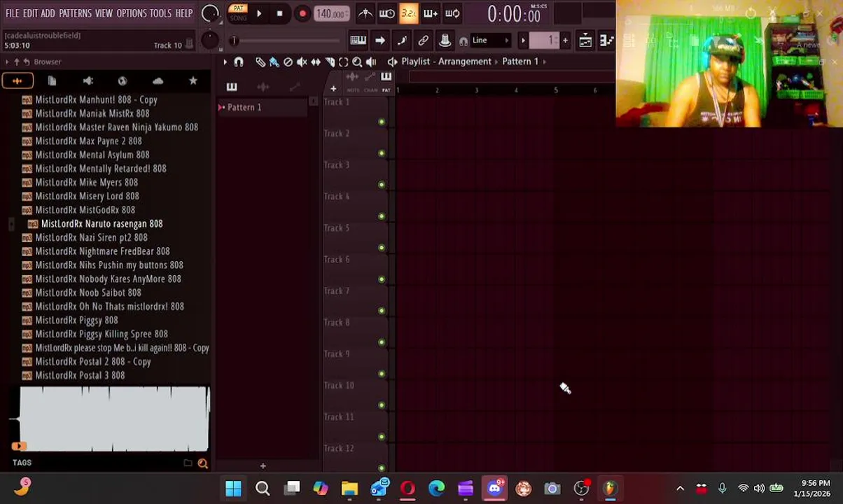Toggle wait for input before recording
Viewport: 843px width, 504px height.
[386, 13]
